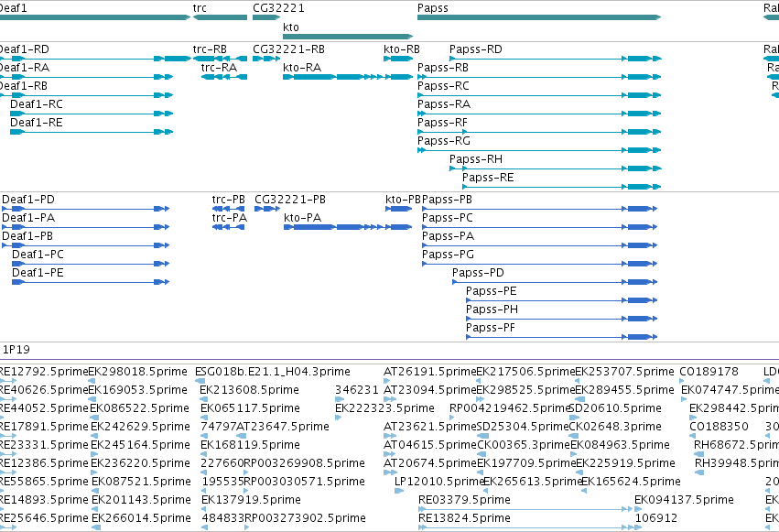Select the kto gene bar
The image size is (779, 532).
pos(348,37)
